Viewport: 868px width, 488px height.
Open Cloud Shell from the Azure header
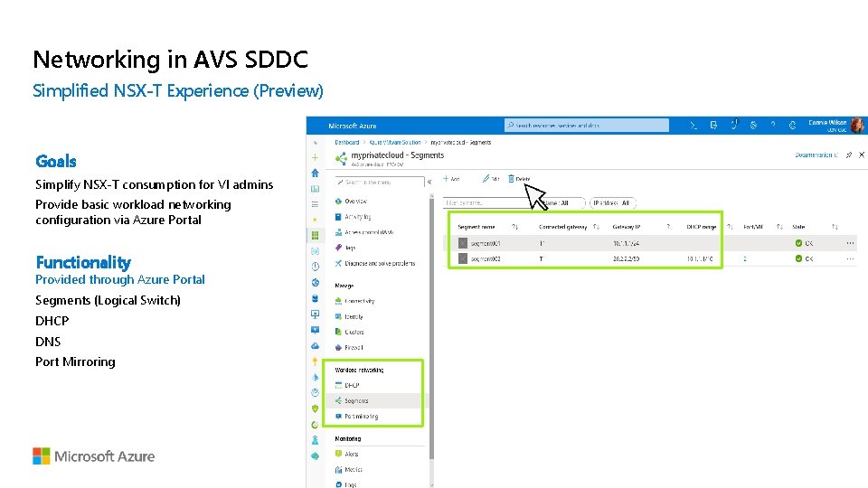coord(693,126)
